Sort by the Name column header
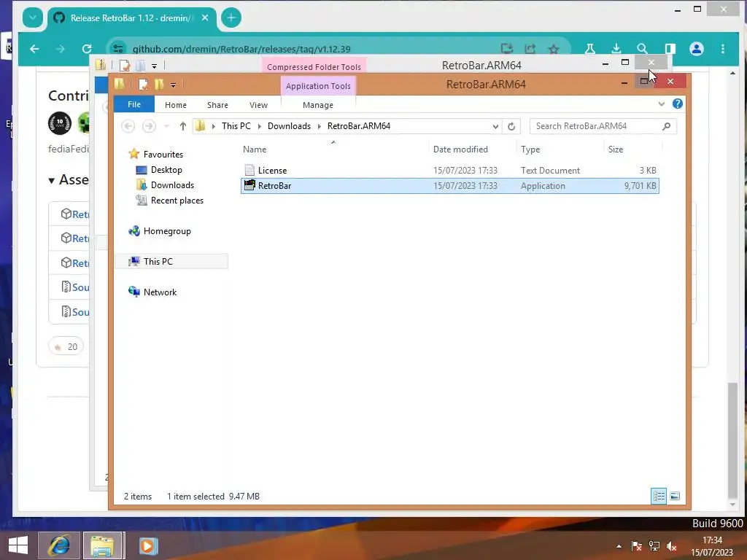 [255, 149]
